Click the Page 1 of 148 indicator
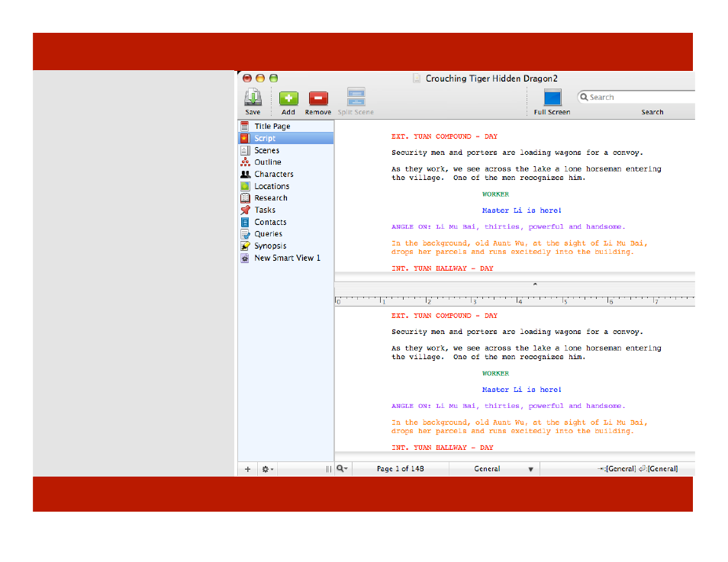 point(400,469)
